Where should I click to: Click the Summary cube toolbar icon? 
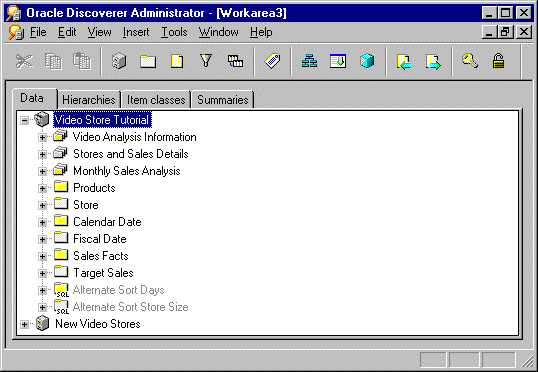pos(367,61)
